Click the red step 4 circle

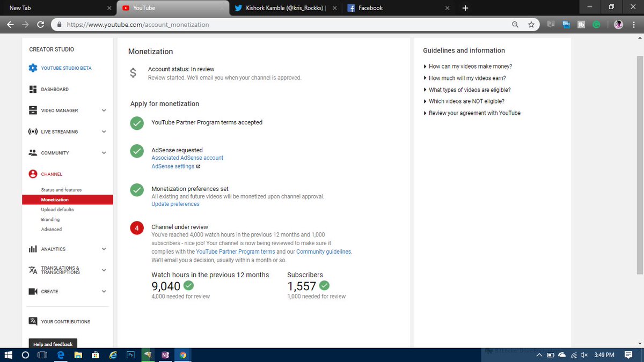[x=137, y=228]
